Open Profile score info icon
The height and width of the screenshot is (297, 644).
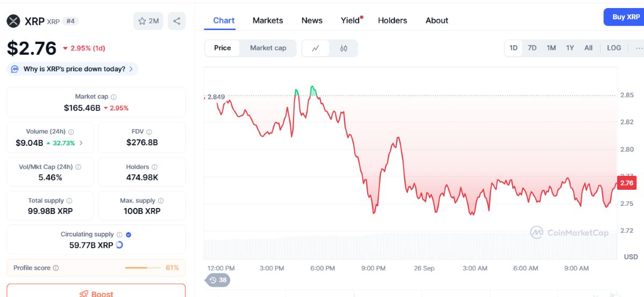coord(56,268)
